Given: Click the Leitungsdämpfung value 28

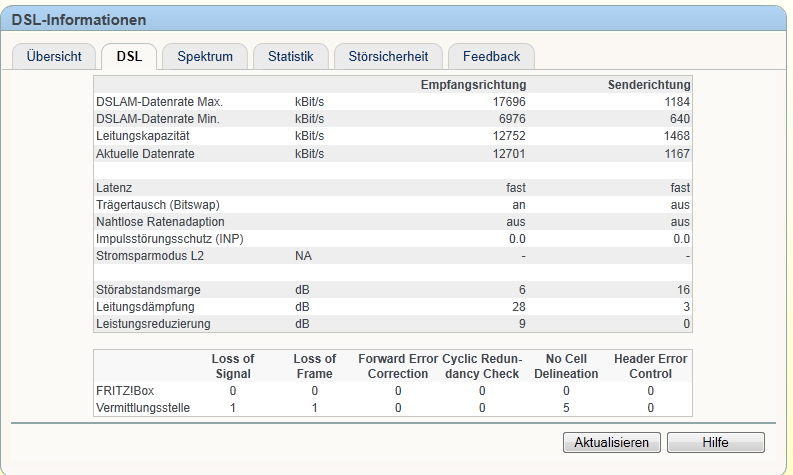Looking at the screenshot, I should pos(519,307).
